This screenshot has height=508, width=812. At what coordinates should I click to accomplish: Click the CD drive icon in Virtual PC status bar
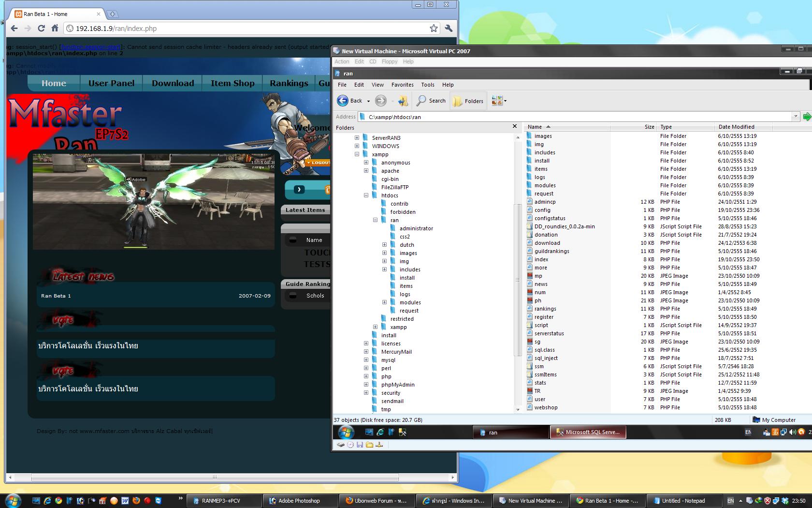tap(350, 445)
